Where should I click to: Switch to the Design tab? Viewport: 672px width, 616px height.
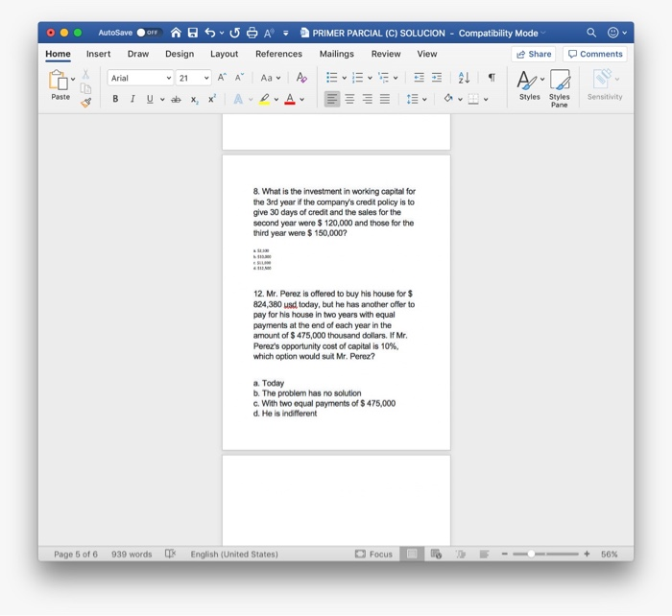180,54
